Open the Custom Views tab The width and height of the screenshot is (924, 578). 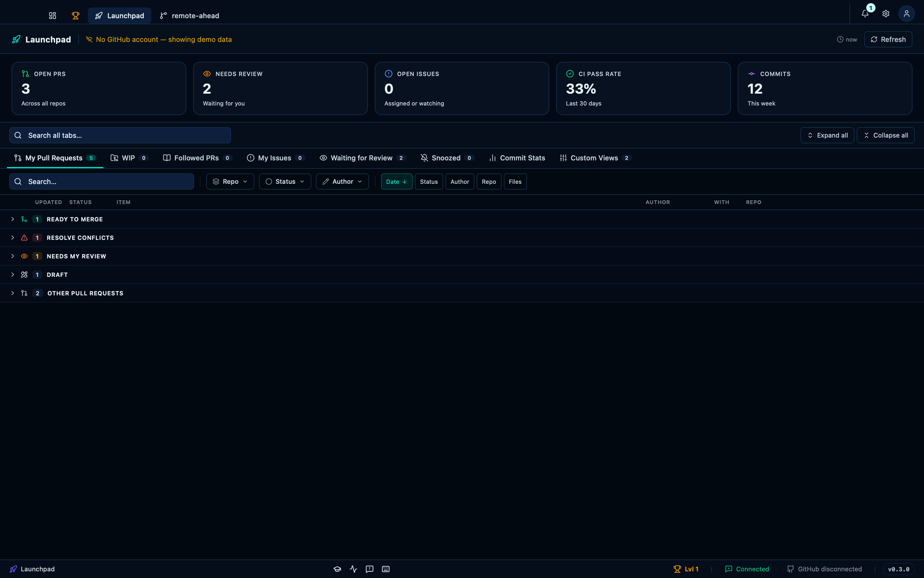[595, 158]
